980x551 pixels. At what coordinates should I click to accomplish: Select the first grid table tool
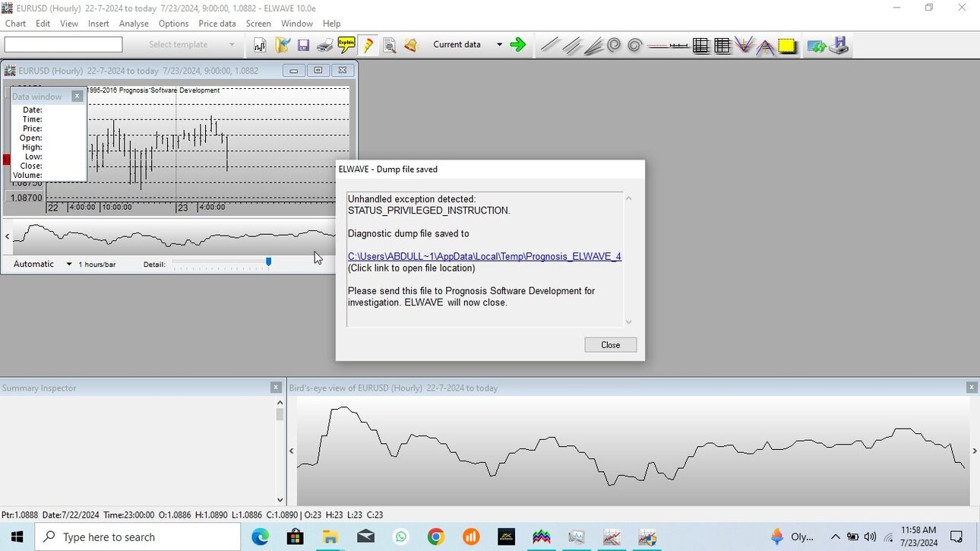click(x=700, y=46)
